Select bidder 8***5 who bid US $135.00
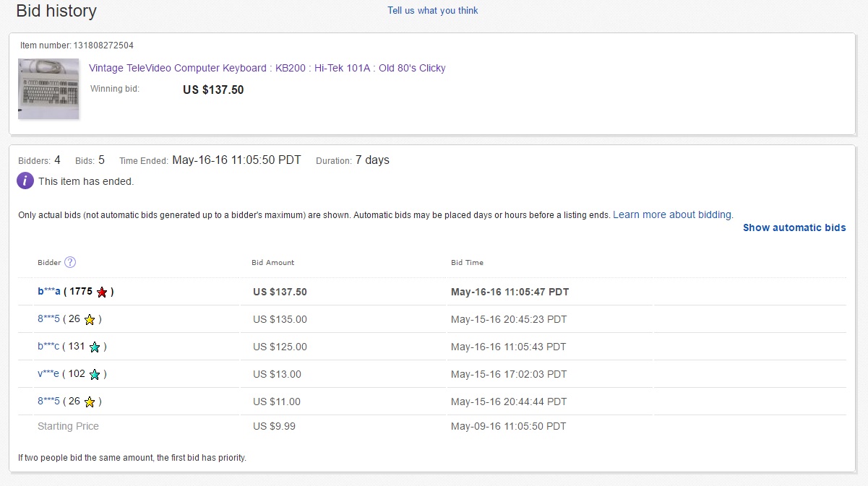 pyautogui.click(x=49, y=319)
